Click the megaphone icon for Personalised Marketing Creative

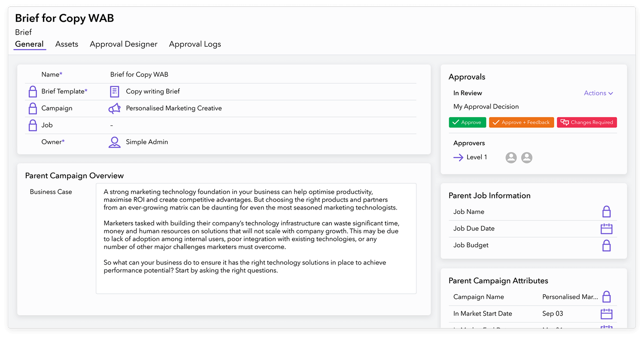point(114,108)
